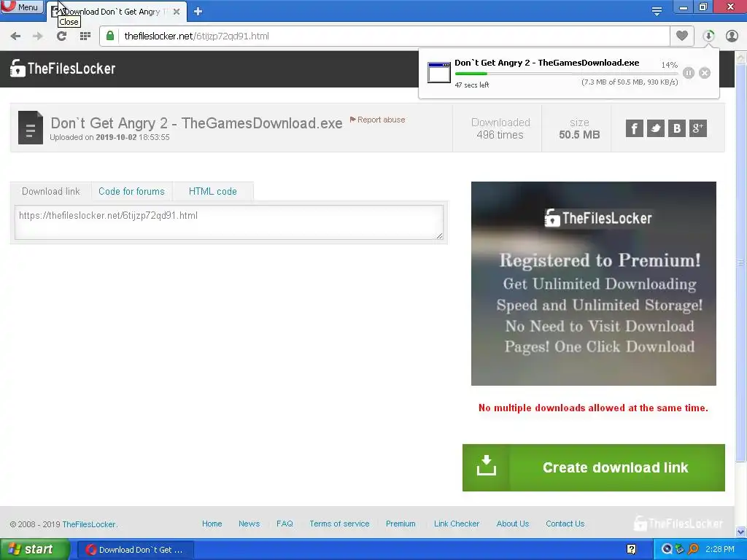Click the address bar URL field
747x560 pixels.
(x=384, y=36)
